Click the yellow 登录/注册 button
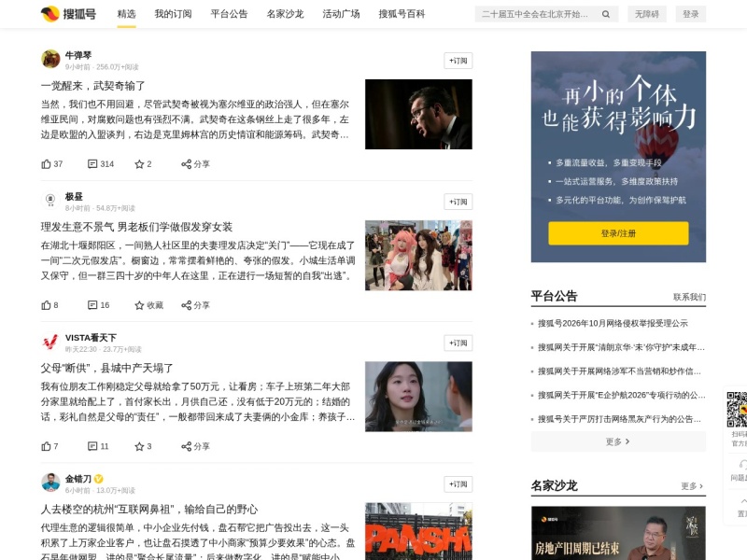 click(x=618, y=233)
